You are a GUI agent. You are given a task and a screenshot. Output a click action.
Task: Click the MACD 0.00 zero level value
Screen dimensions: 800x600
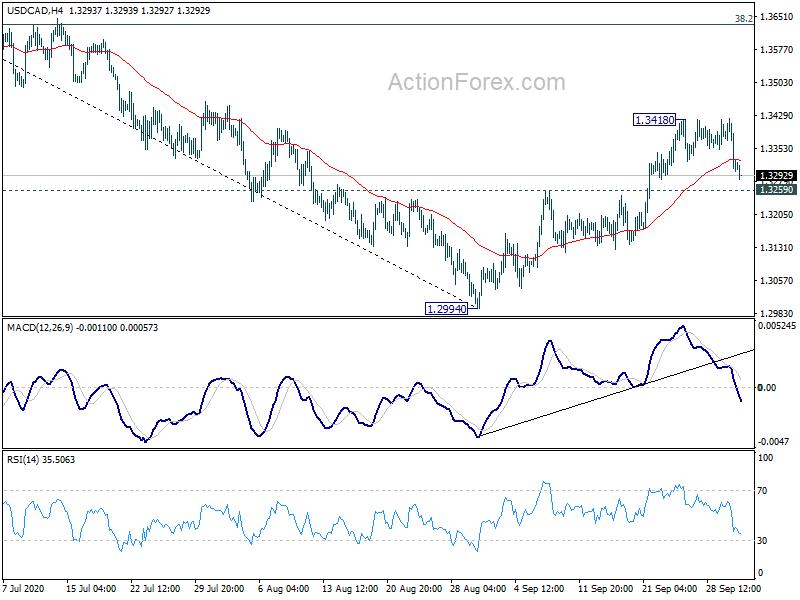pos(767,388)
